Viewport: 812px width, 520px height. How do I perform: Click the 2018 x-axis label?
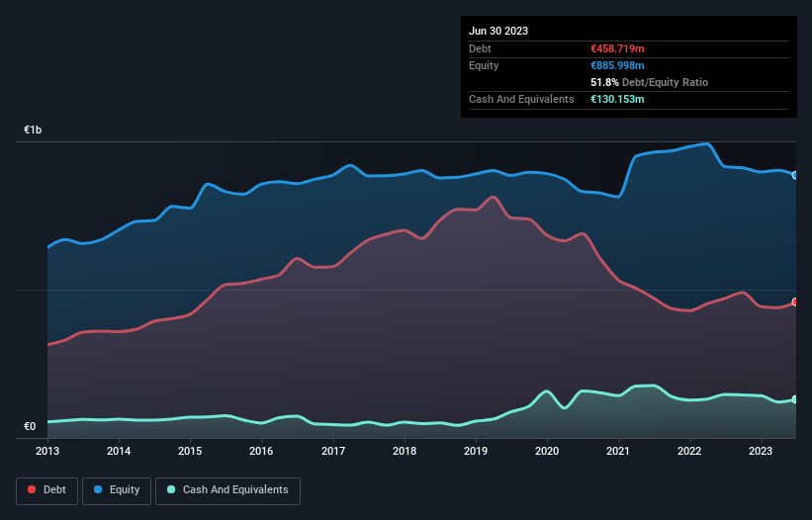click(x=405, y=451)
